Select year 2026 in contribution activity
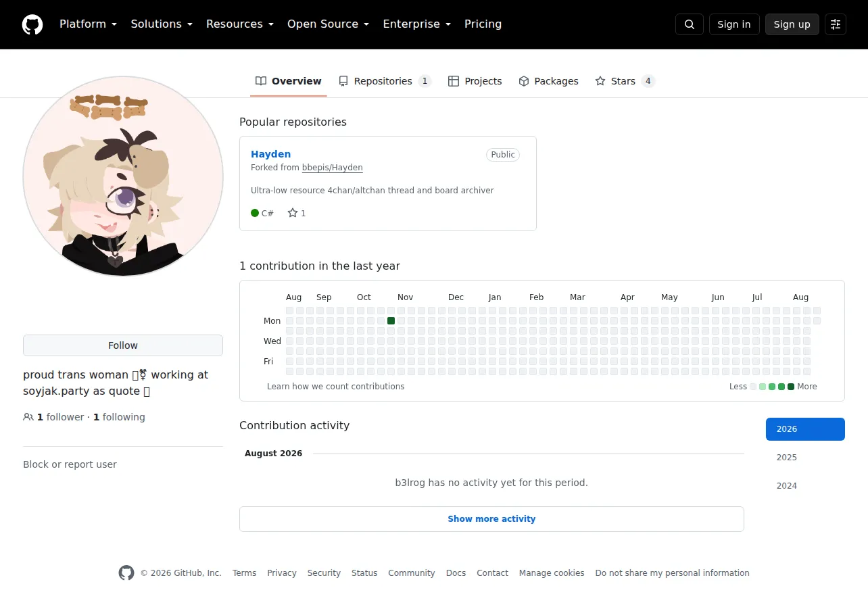 (x=805, y=429)
